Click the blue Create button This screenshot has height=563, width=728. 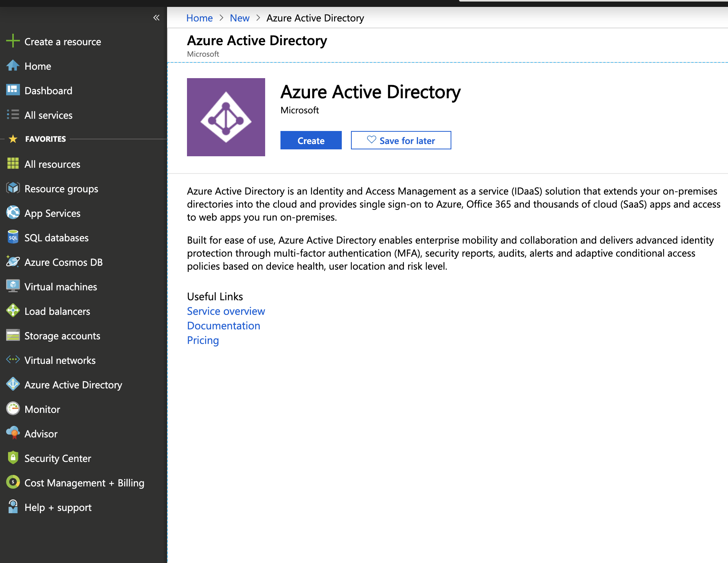311,140
